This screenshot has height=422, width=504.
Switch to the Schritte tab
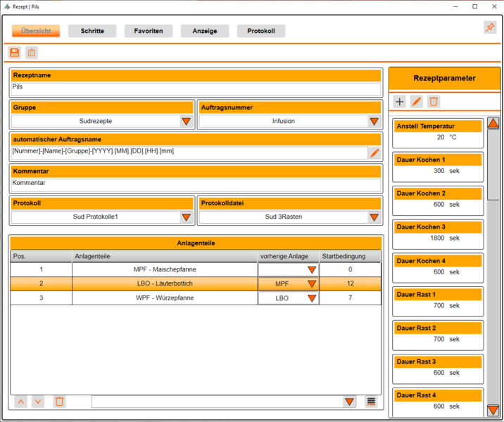(x=92, y=31)
